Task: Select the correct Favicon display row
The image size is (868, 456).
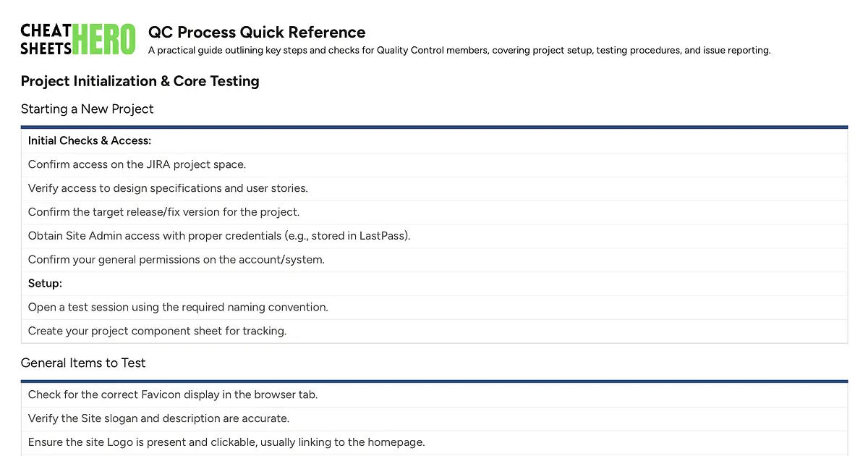Action: tap(434, 394)
